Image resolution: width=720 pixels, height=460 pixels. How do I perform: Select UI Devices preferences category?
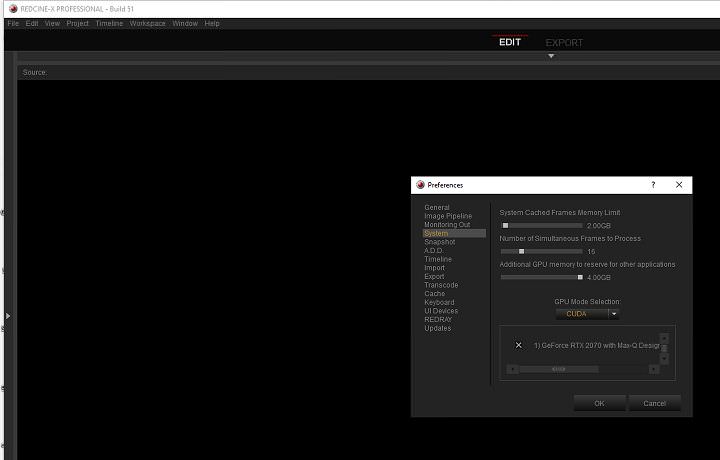click(441, 311)
